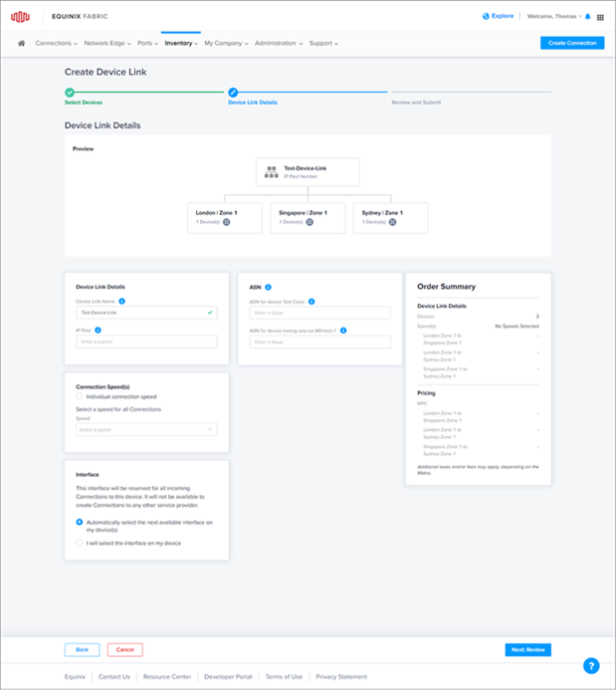This screenshot has width=616, height=690.
Task: Open the Explore globe icon
Action: tap(486, 16)
